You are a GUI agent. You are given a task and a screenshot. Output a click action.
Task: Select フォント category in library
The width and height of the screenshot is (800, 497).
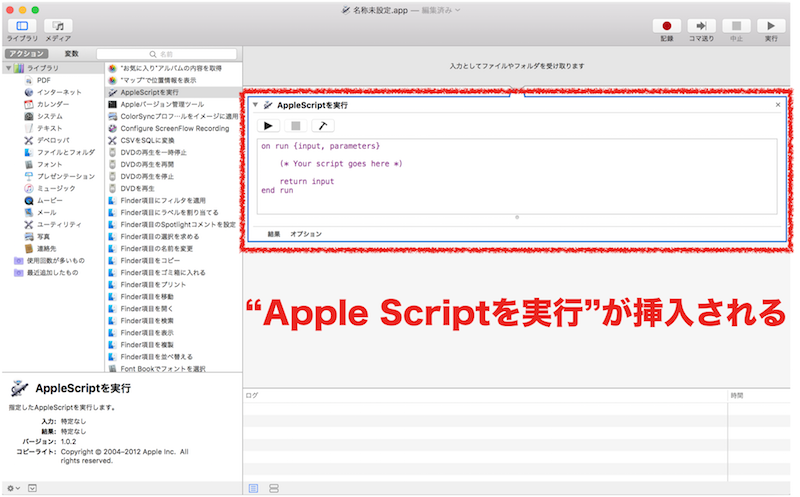pyautogui.click(x=49, y=164)
